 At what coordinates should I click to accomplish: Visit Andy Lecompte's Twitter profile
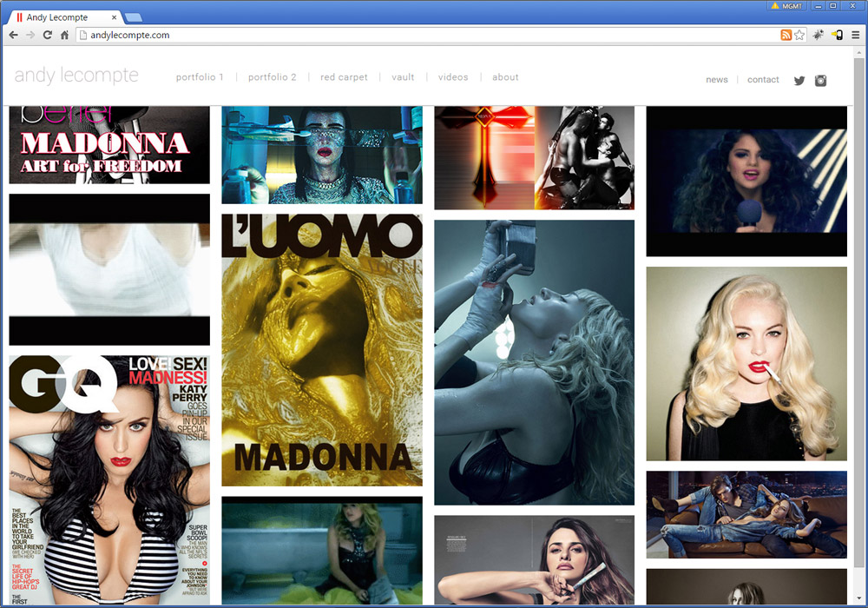tap(799, 80)
